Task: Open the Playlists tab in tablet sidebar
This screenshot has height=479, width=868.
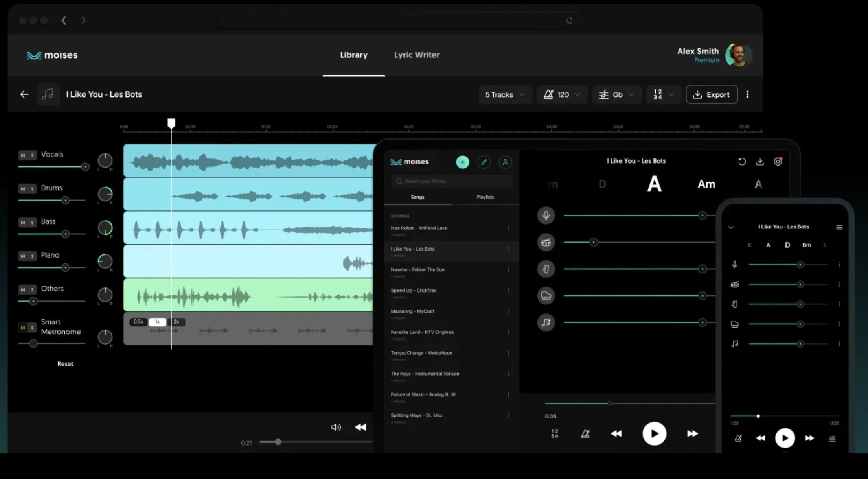Action: point(485,197)
